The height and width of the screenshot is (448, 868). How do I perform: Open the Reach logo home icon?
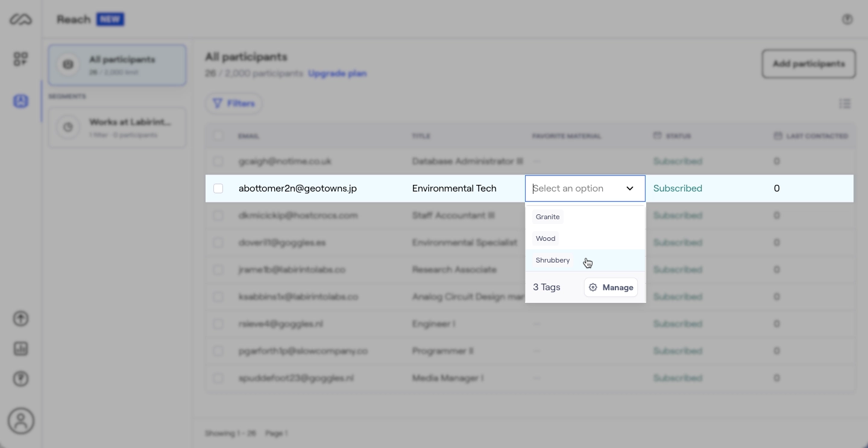(20, 19)
